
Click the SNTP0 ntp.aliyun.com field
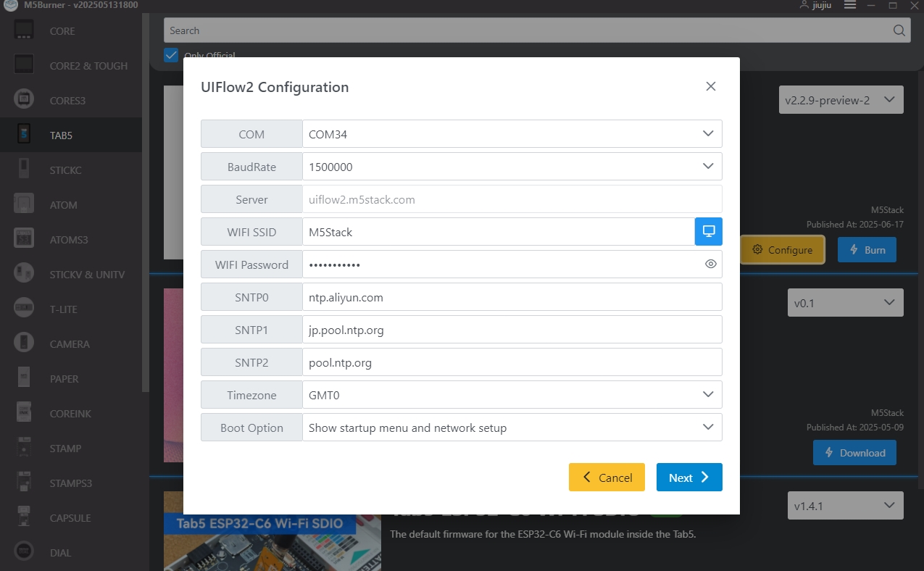click(512, 296)
